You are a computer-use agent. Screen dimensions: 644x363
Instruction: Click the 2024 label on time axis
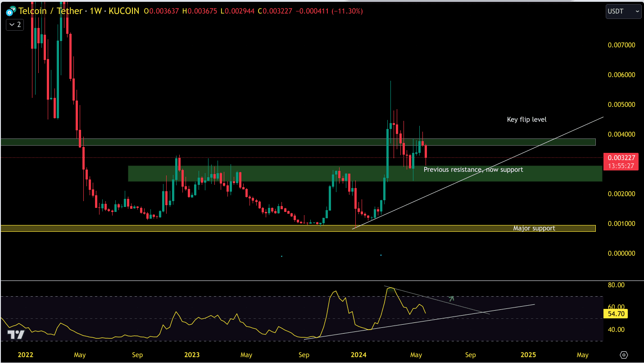[359, 355]
